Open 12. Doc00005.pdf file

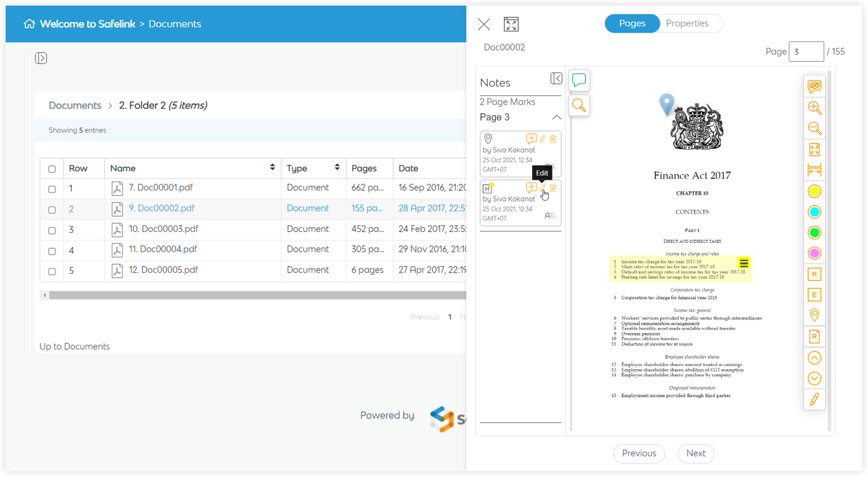(x=163, y=270)
